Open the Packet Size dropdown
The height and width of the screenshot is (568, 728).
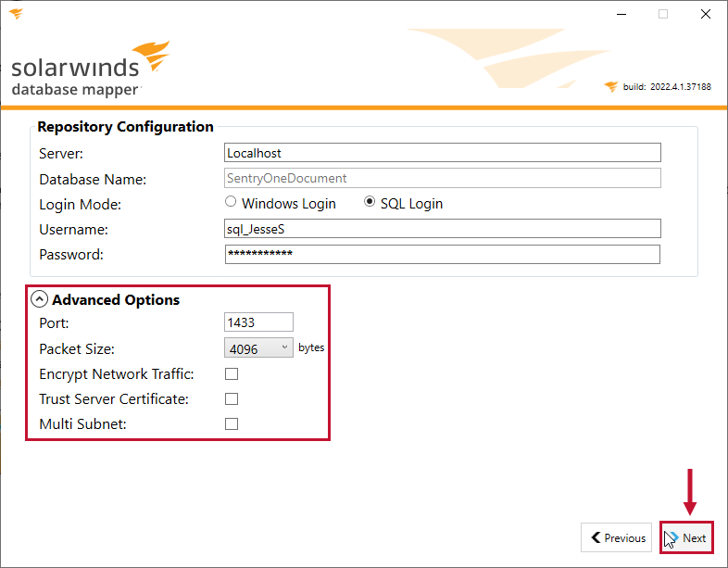258,347
